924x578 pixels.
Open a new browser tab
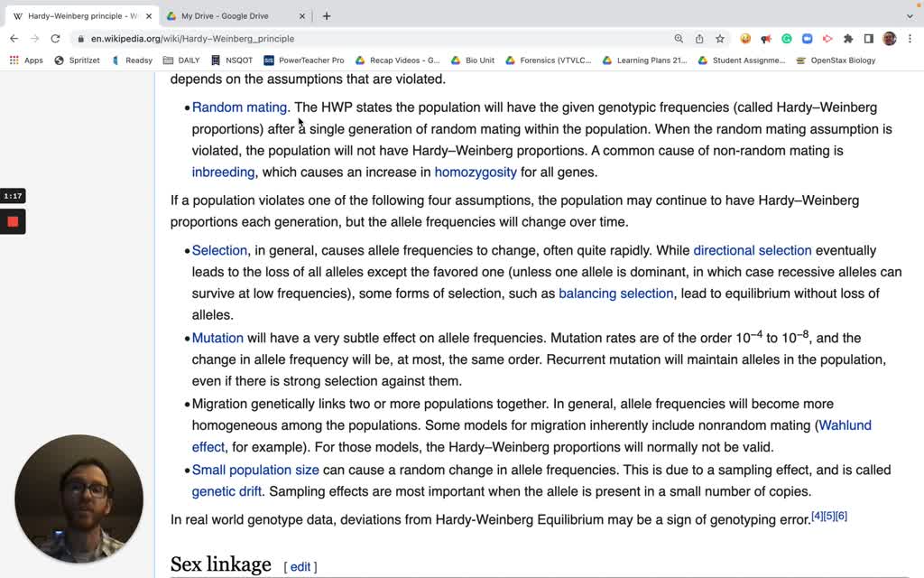(326, 14)
